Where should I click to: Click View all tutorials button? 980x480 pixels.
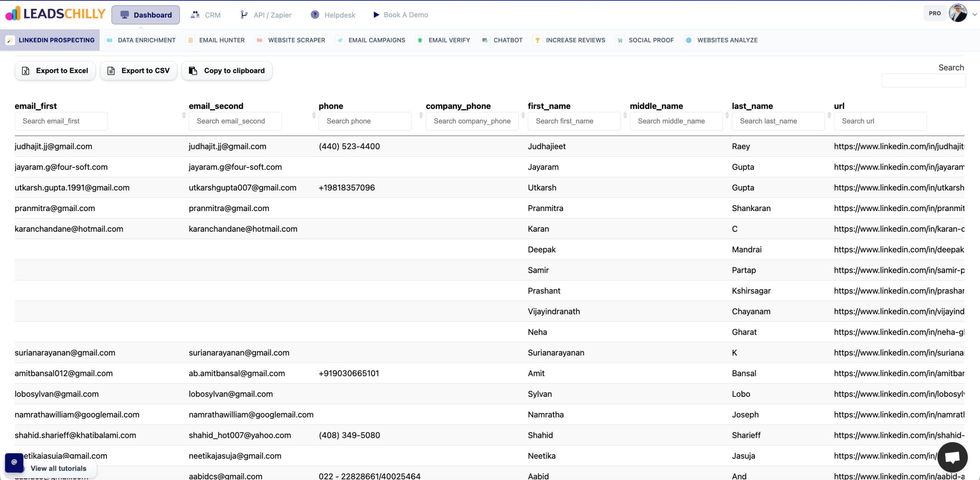pyautogui.click(x=58, y=468)
